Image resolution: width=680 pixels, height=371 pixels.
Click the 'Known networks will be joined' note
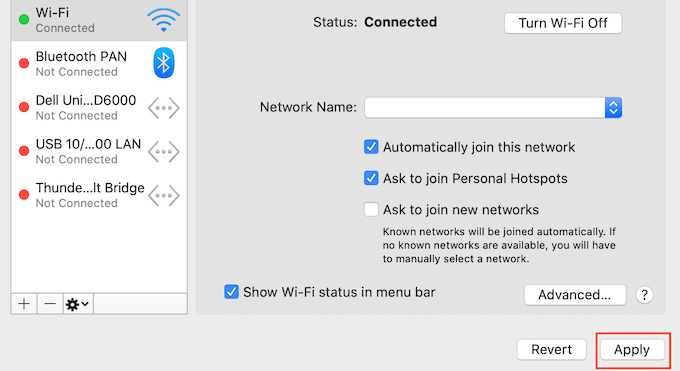(x=499, y=245)
